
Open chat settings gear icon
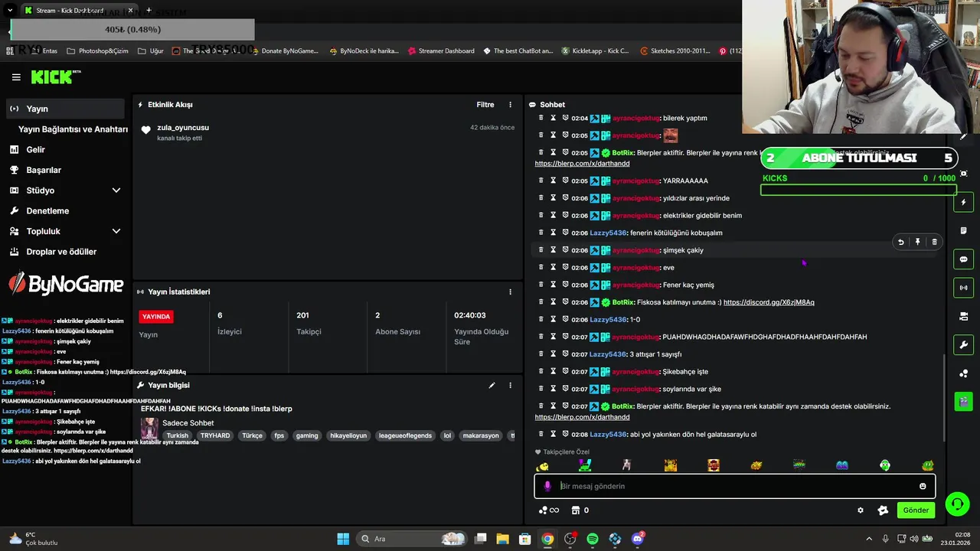coord(861,510)
